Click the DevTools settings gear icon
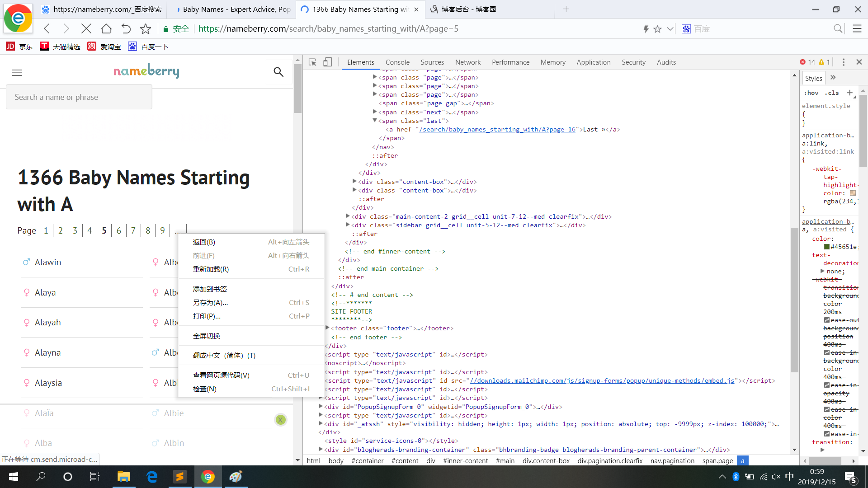 [843, 62]
